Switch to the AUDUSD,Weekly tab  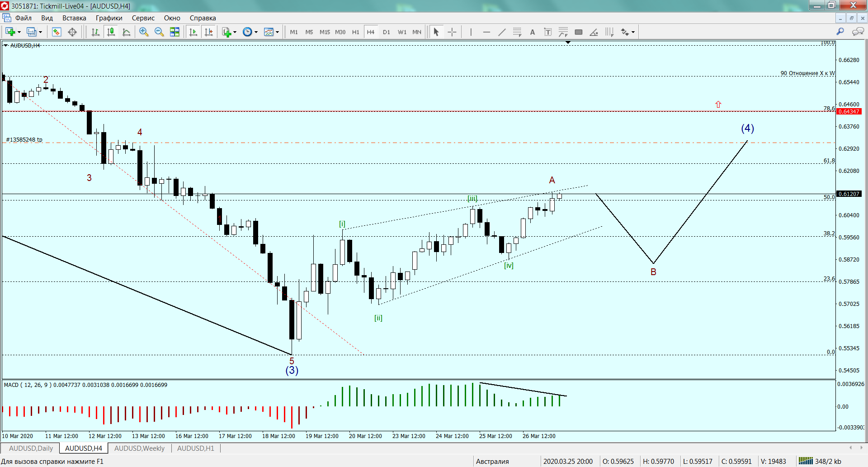(x=139, y=448)
